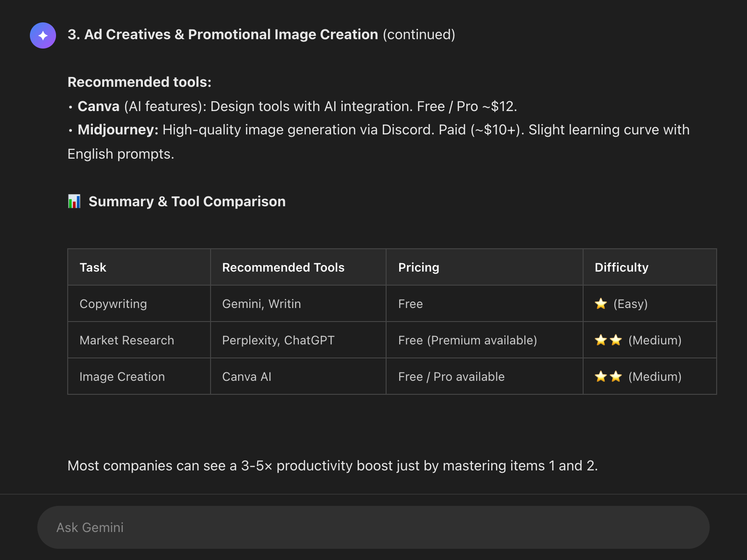
Task: Click the Ad Creatives & Promotional Image heading
Action: click(223, 35)
